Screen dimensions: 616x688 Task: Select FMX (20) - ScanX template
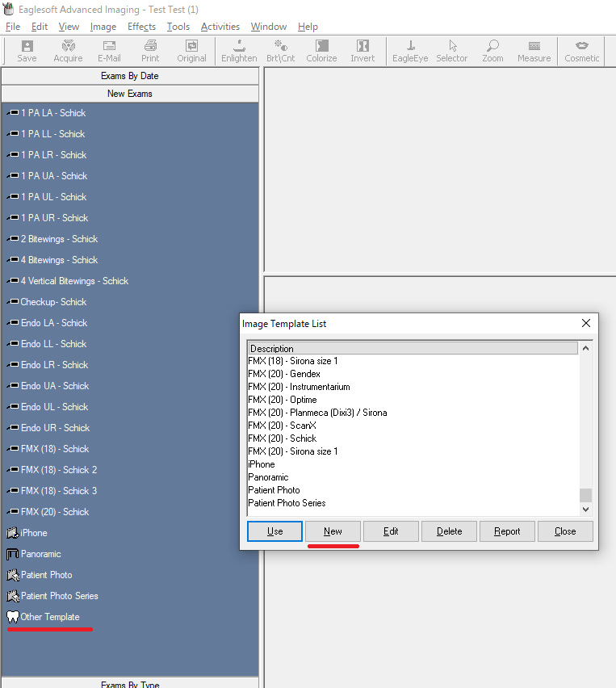point(282,426)
